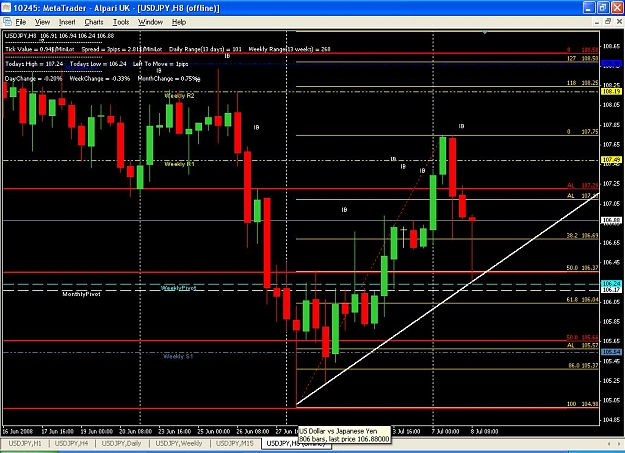Click the Weekly R2 label
Viewport: 625px width, 453px height.
click(x=179, y=96)
